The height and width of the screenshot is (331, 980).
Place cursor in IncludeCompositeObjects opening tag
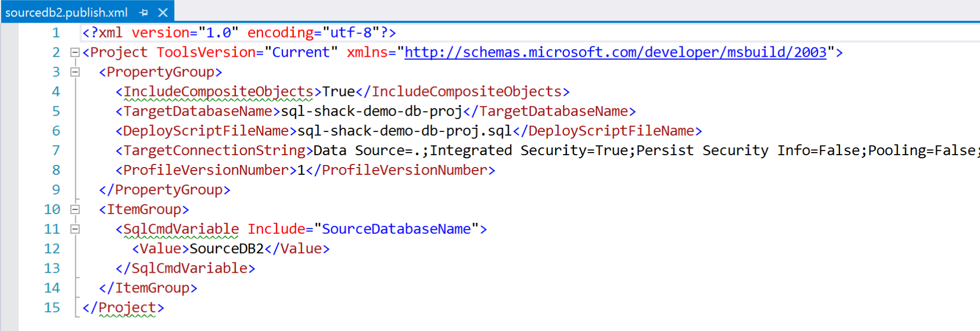[218, 92]
